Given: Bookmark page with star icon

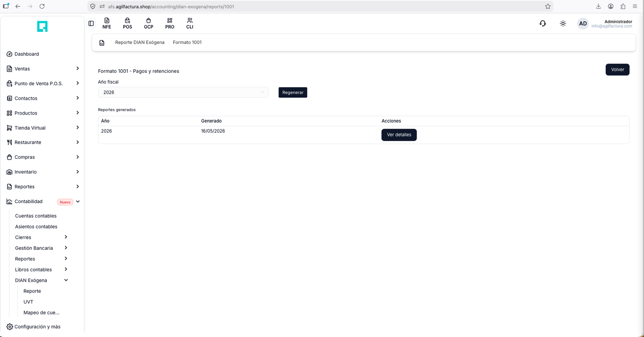Looking at the screenshot, I should [x=548, y=6].
